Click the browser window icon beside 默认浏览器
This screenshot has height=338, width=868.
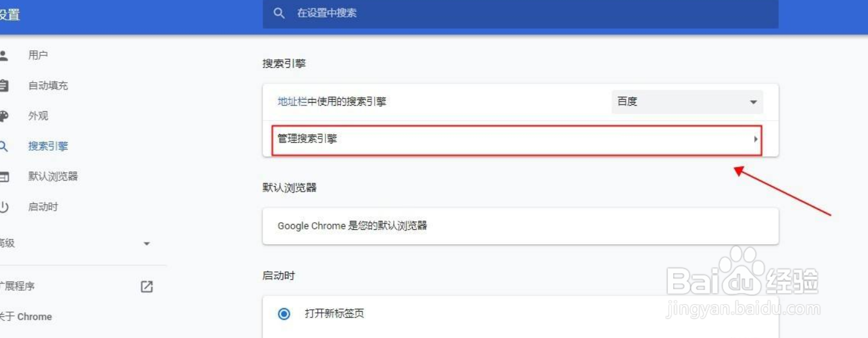[4, 177]
